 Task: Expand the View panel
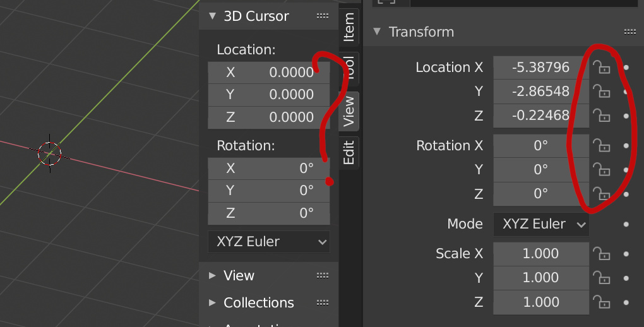[212, 275]
